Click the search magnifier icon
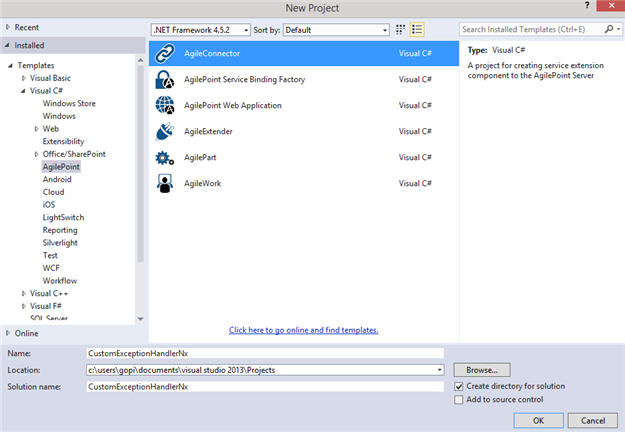Image resolution: width=625 pixels, height=432 pixels. [609, 29]
